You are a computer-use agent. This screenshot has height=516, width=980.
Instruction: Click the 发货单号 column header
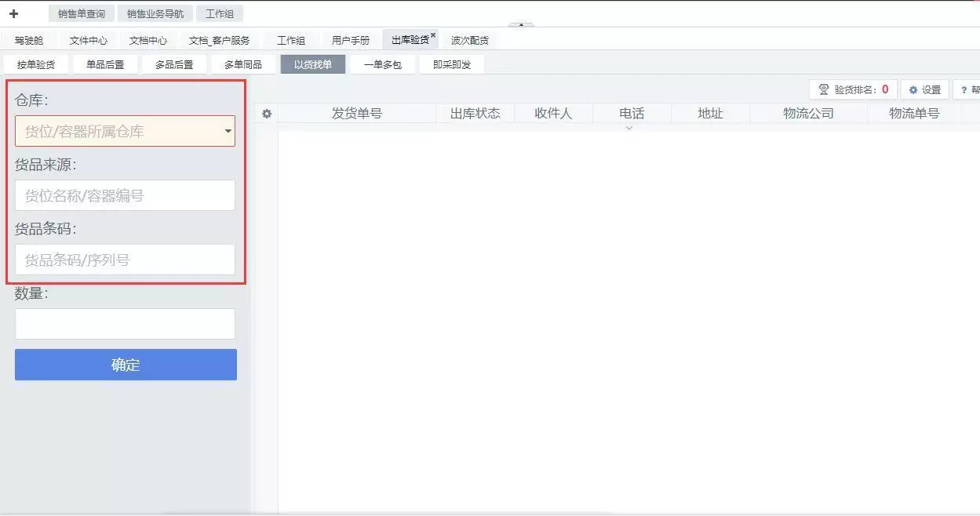[x=357, y=114]
